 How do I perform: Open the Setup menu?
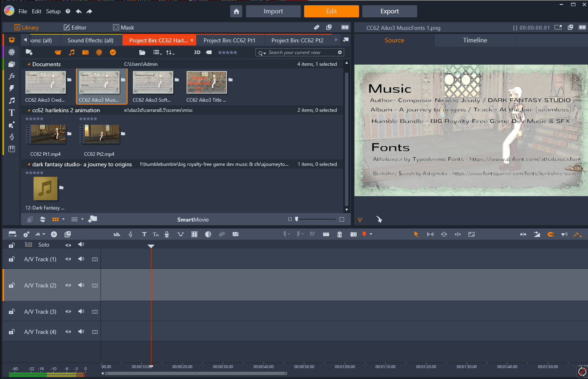[x=53, y=11]
